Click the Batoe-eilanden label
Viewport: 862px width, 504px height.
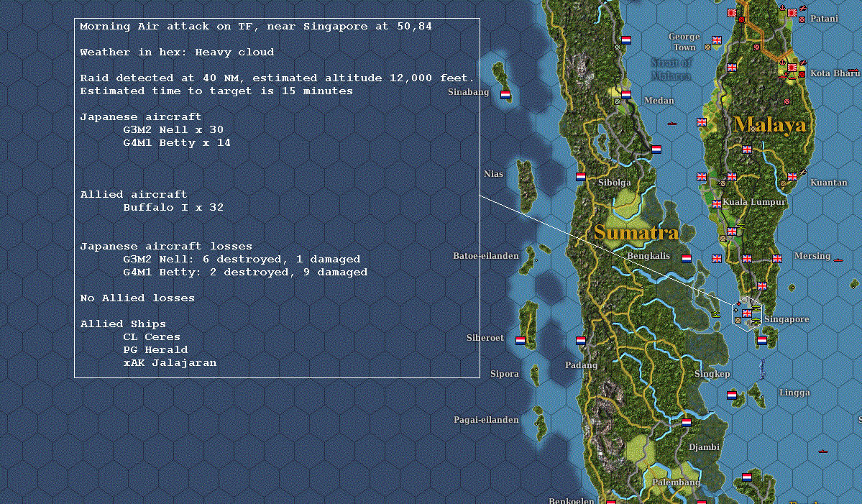point(486,255)
